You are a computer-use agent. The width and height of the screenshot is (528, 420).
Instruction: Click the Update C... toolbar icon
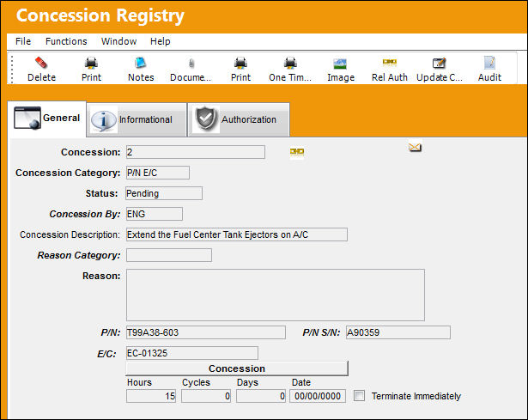[x=439, y=63]
